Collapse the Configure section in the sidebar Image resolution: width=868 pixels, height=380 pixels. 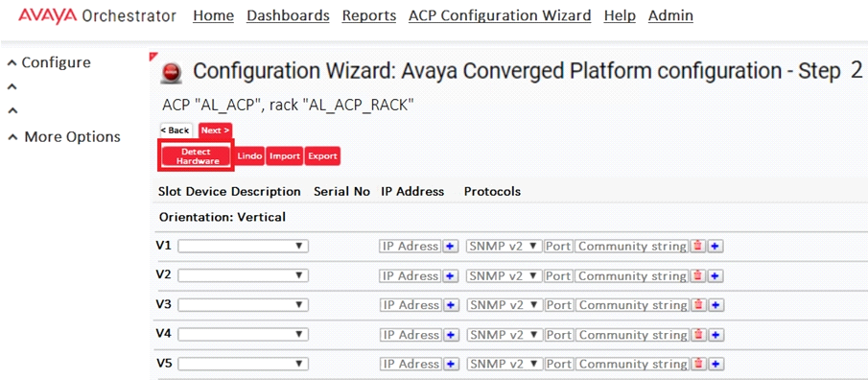49,62
